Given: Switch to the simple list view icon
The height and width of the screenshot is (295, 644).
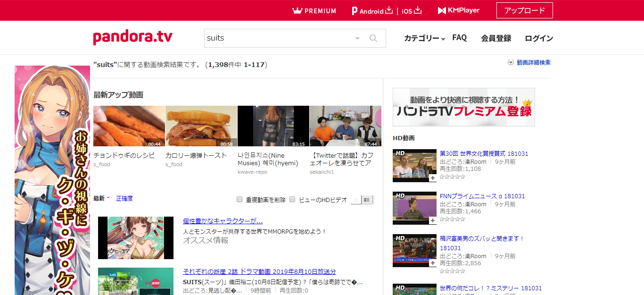Looking at the screenshot, I should (x=356, y=200).
